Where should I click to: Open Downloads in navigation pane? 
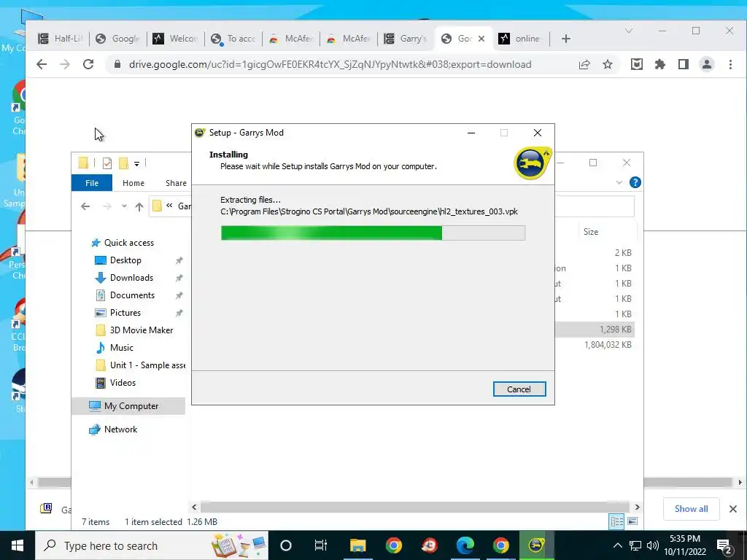coord(124,278)
